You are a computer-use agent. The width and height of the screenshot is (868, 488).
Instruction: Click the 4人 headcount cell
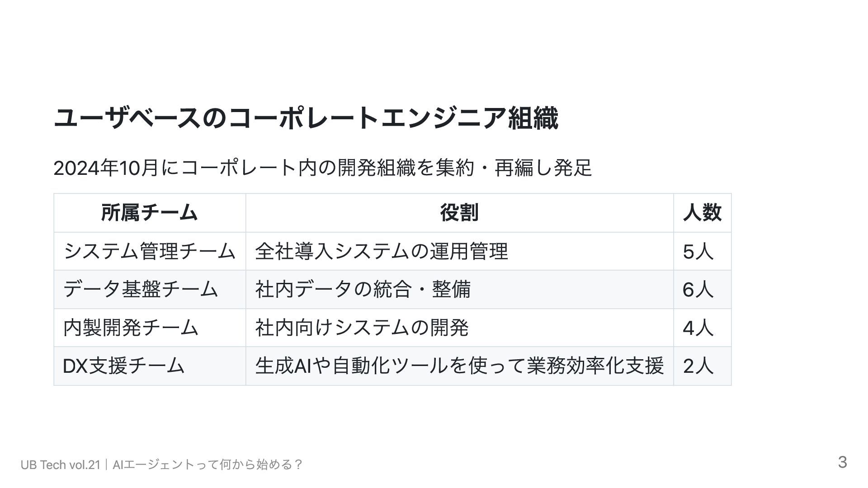point(703,328)
